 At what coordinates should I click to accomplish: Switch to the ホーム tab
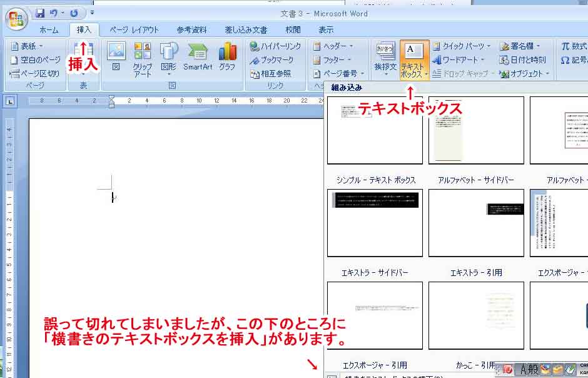(x=49, y=30)
